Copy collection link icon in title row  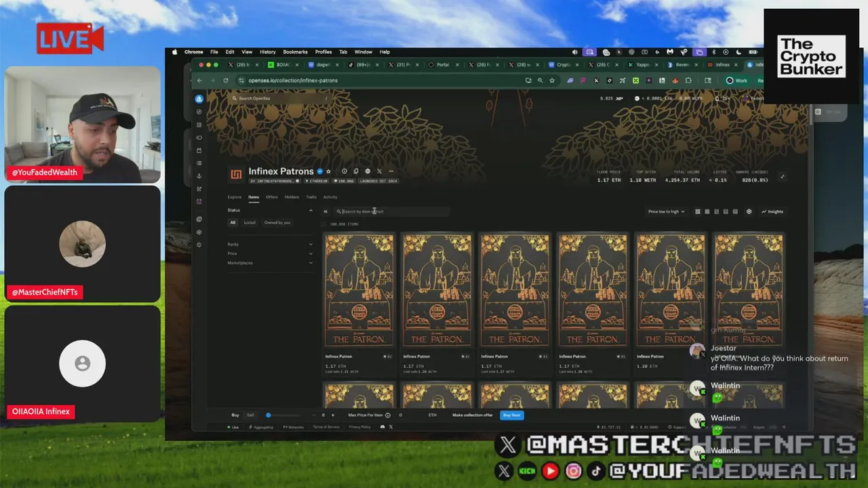(x=355, y=171)
